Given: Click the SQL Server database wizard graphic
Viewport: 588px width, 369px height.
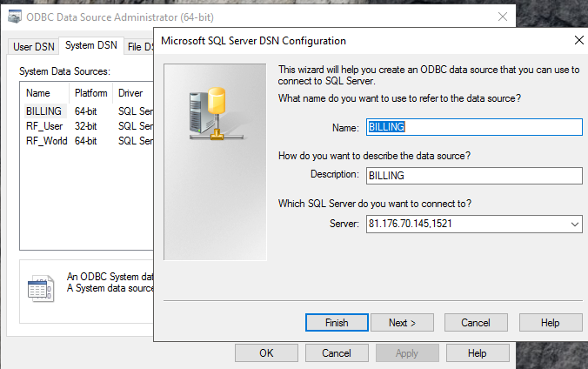Looking at the screenshot, I should pos(215,162).
